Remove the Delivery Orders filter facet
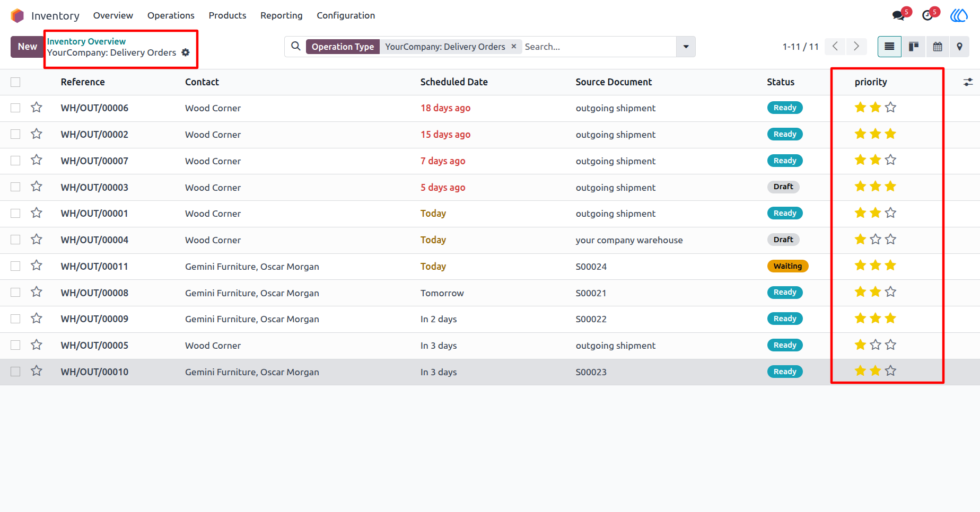980x512 pixels. 514,47
